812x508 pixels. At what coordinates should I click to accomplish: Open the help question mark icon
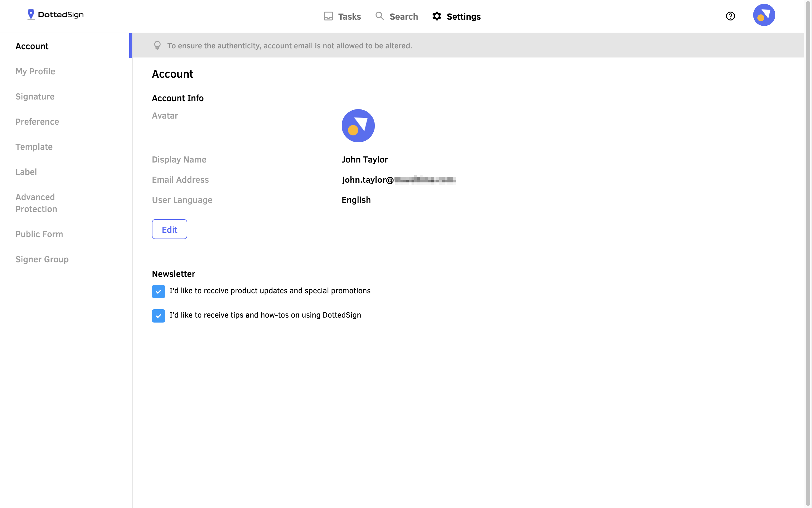click(x=730, y=16)
